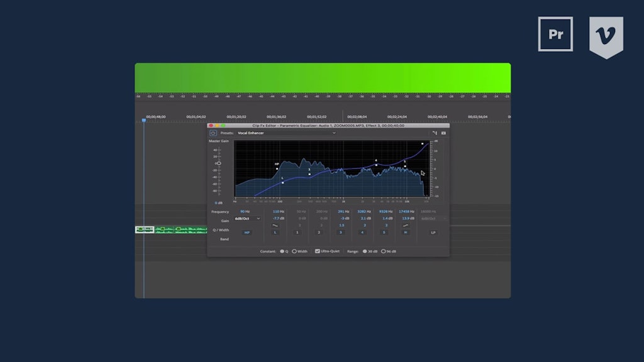Select the Q constant radio button
This screenshot has height=362, width=644.
[283, 250]
